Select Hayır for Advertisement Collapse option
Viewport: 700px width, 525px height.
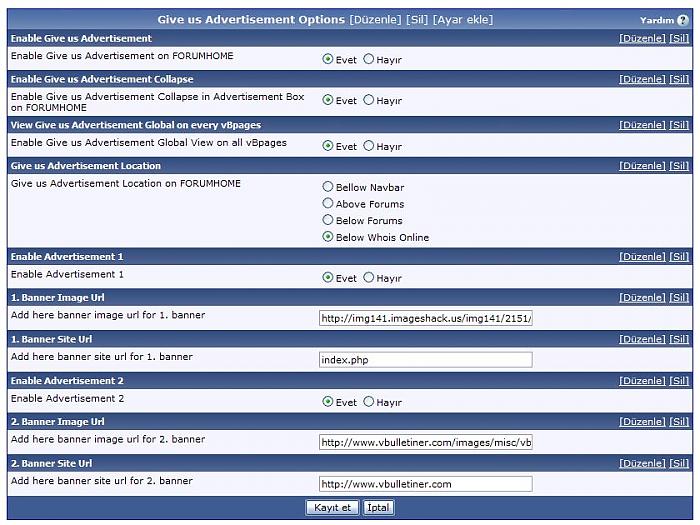369,100
